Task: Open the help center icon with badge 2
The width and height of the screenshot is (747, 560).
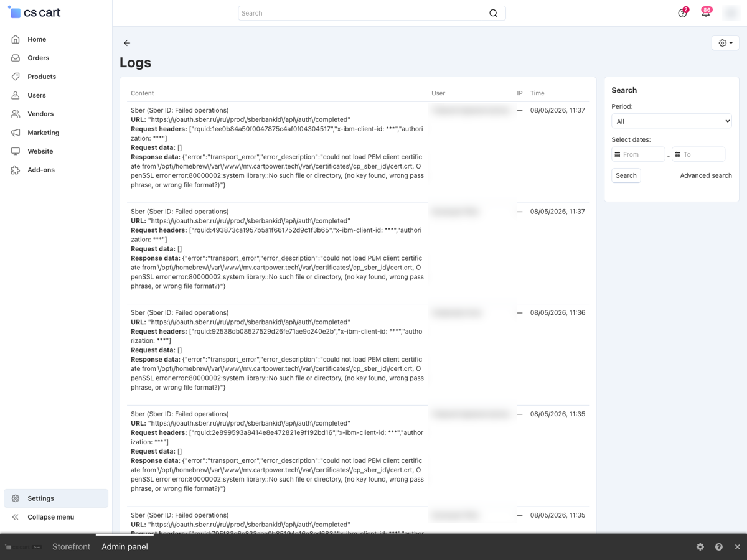Action: coord(683,12)
